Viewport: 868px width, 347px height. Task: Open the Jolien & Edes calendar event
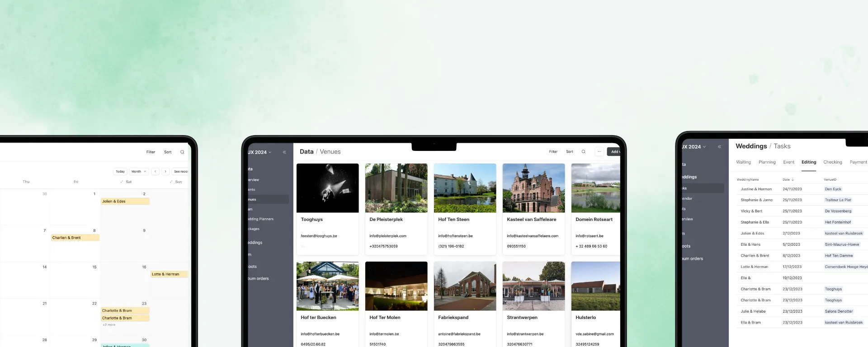(x=125, y=202)
